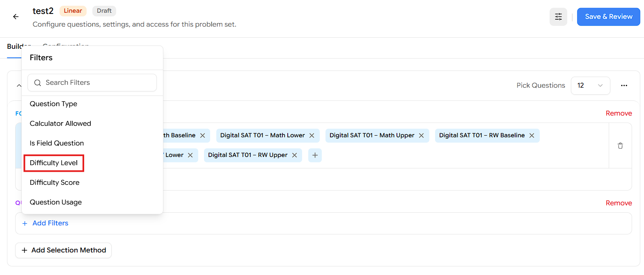Open the three-dots more options menu
Viewport: 644px width, 275px height.
tap(624, 86)
